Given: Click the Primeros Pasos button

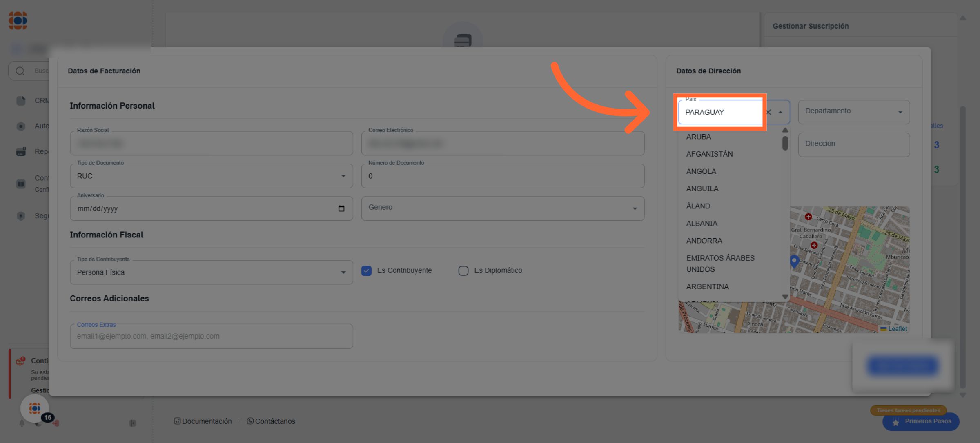Looking at the screenshot, I should tap(921, 421).
